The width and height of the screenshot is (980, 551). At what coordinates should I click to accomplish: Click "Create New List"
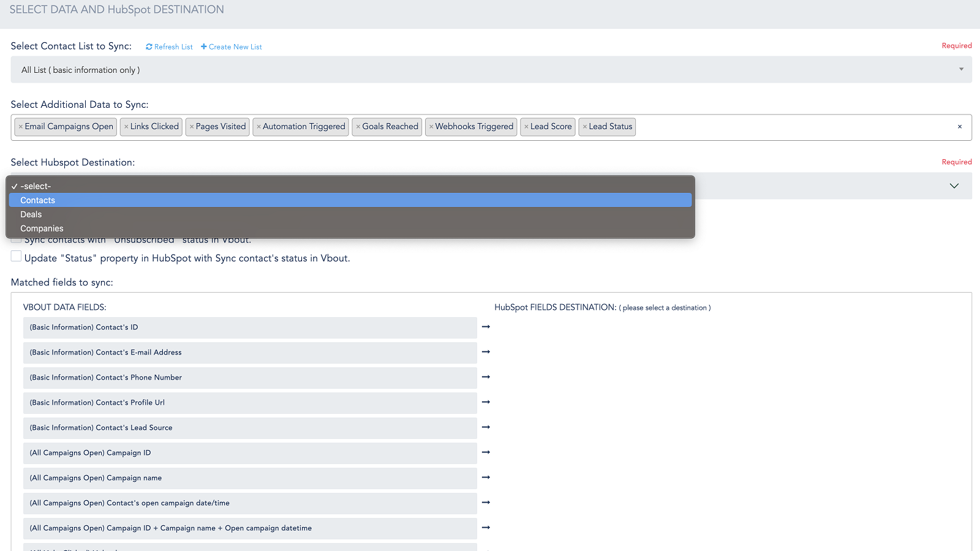click(x=231, y=47)
